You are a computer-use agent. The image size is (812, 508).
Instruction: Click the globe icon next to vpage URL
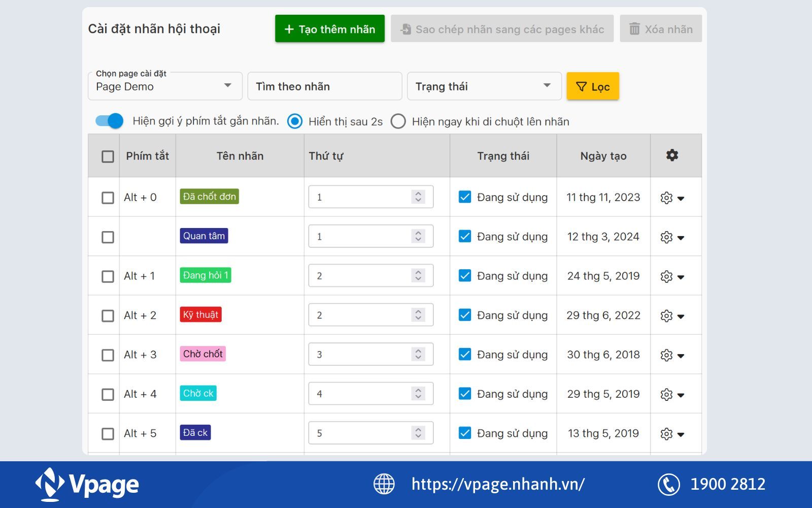pyautogui.click(x=384, y=484)
